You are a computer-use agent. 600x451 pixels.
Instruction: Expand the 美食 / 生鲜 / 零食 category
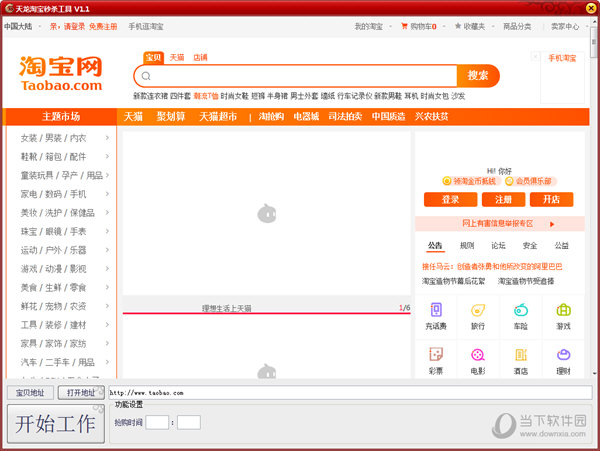(x=107, y=288)
